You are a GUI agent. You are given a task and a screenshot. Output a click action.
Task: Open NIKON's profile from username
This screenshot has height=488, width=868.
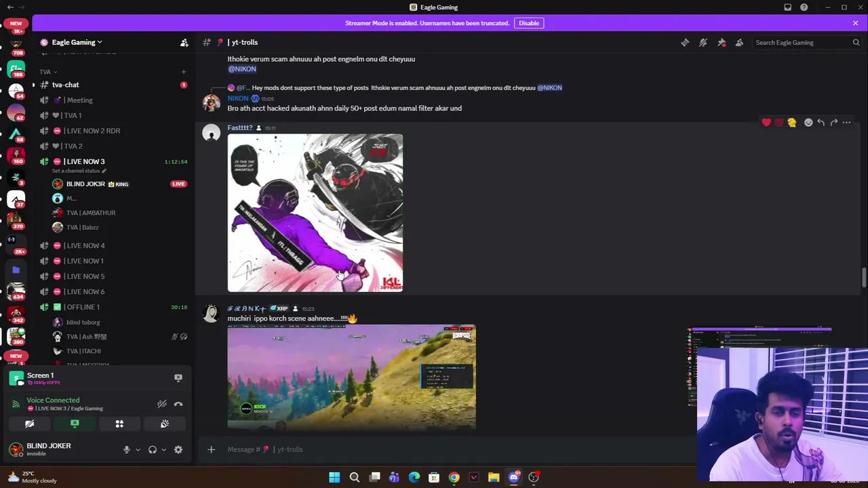coord(238,98)
